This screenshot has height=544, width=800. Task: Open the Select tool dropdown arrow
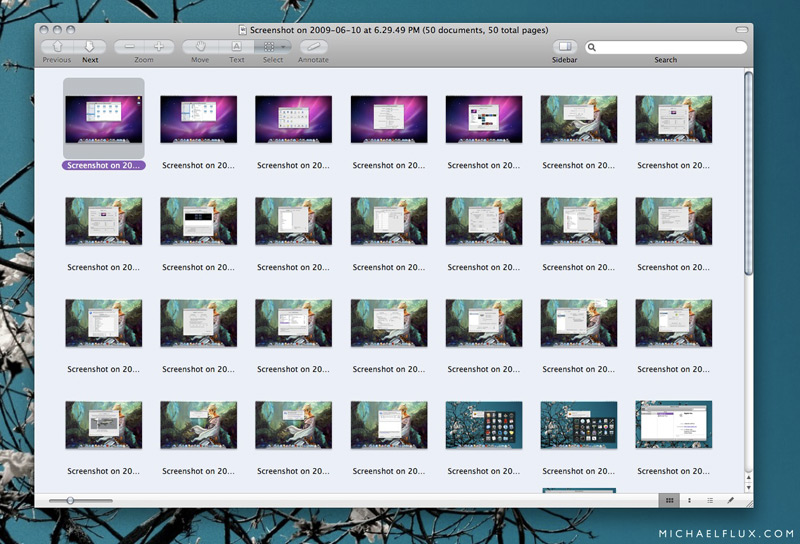(284, 47)
